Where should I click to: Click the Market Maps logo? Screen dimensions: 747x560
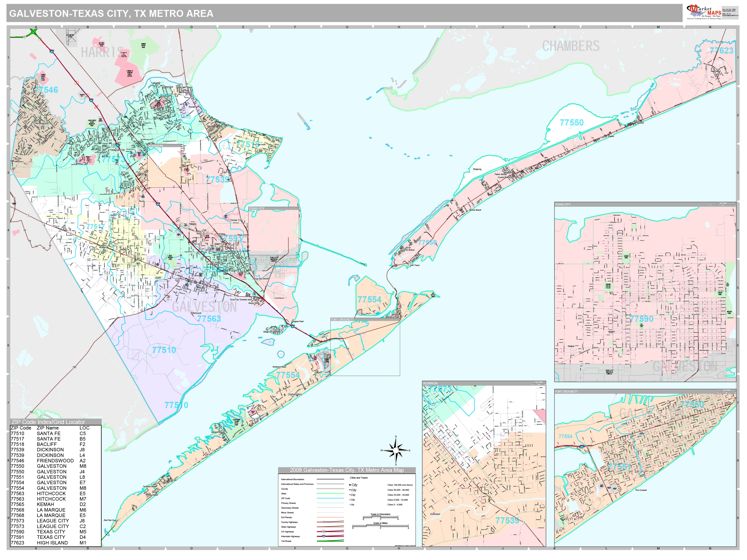pyautogui.click(x=704, y=12)
